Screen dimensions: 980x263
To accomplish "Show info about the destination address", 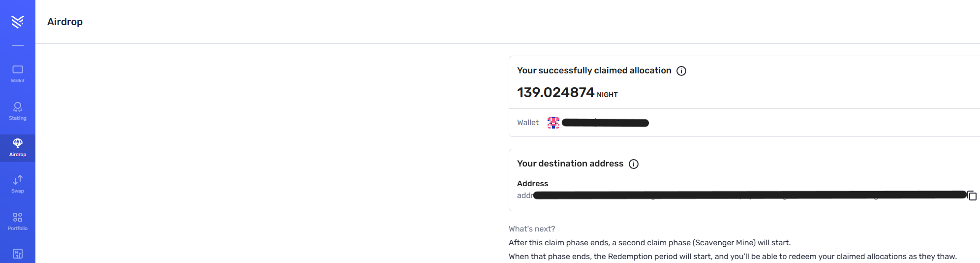I will [x=634, y=164].
